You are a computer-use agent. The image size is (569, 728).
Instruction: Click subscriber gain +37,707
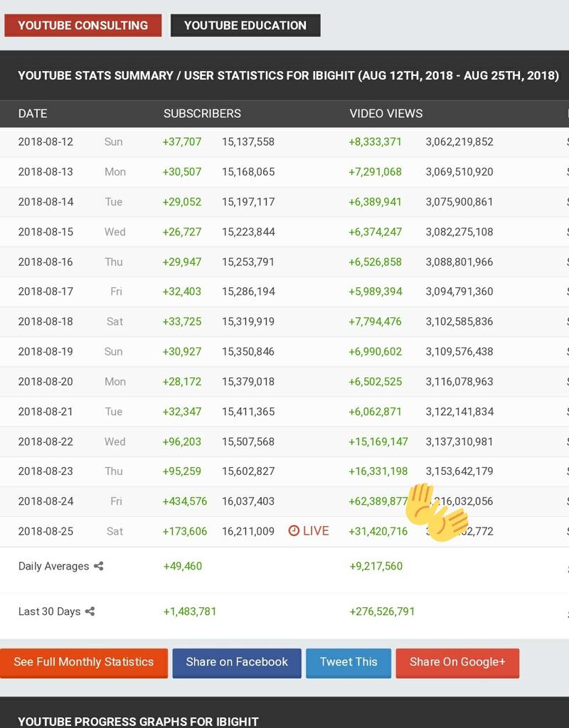pos(181,141)
